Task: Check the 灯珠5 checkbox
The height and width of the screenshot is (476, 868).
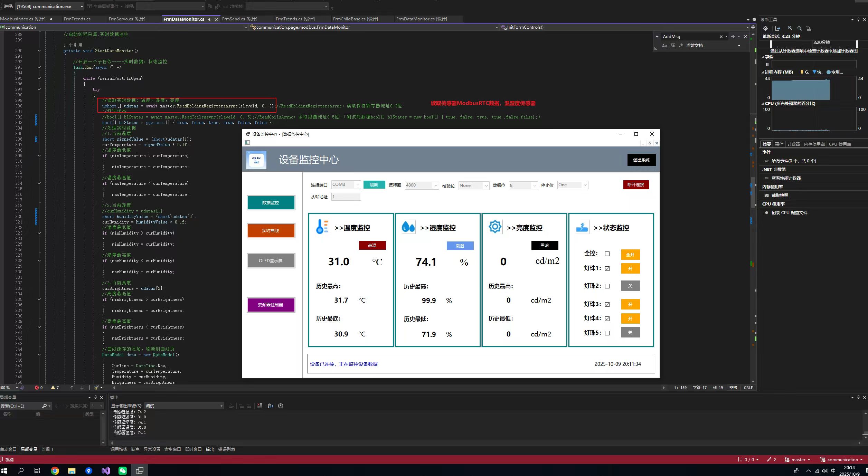Action: [x=607, y=333]
